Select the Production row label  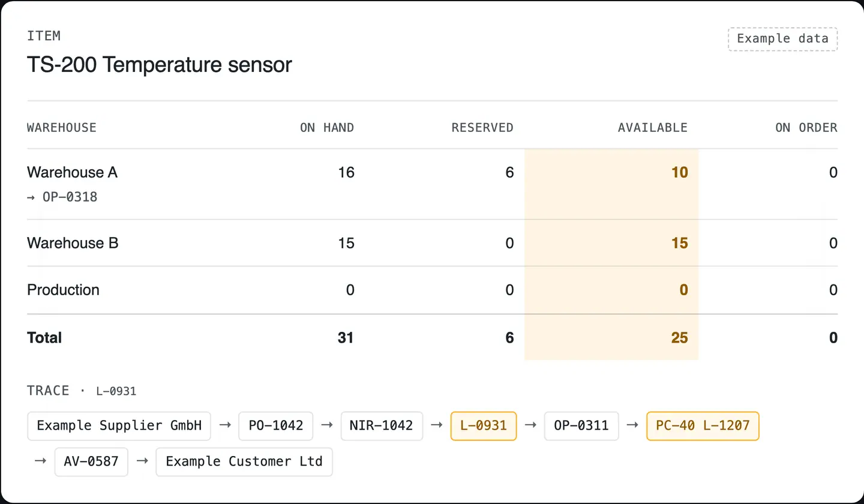coord(64,290)
